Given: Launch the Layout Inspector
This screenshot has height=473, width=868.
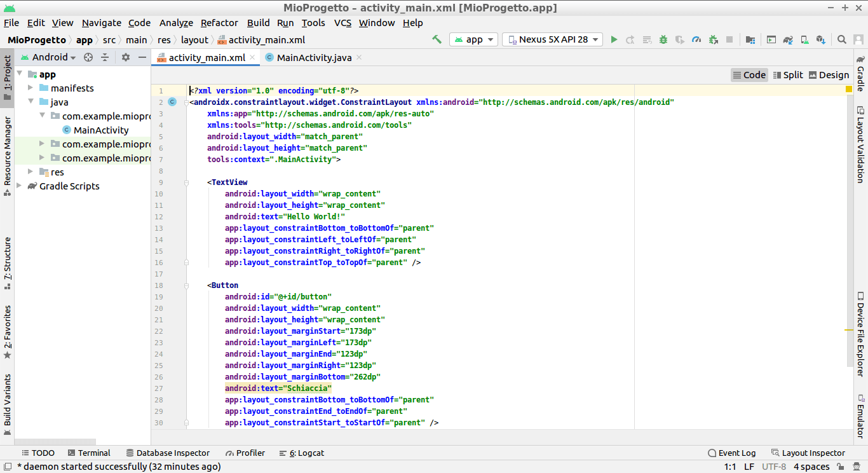Looking at the screenshot, I should 813,453.
